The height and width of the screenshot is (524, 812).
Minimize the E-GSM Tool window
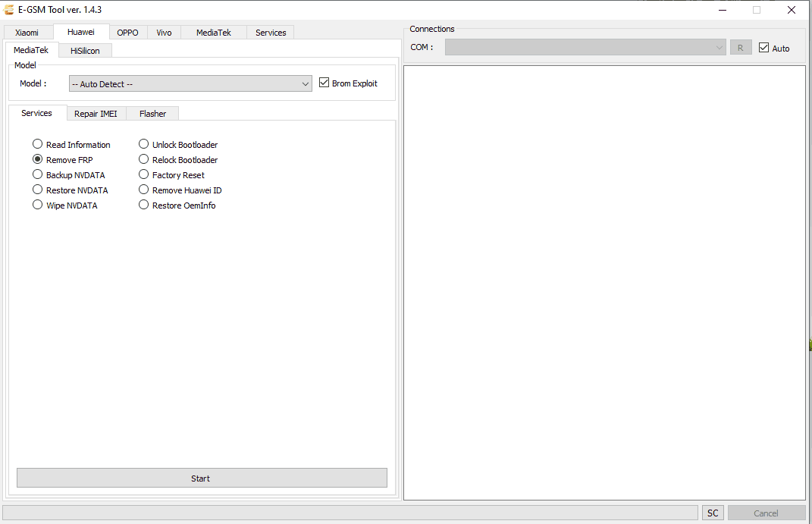coord(723,10)
